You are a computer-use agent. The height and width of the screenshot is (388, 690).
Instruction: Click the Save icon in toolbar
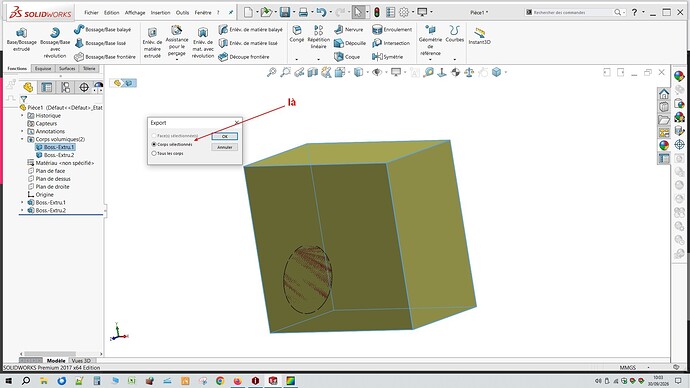[285, 12]
